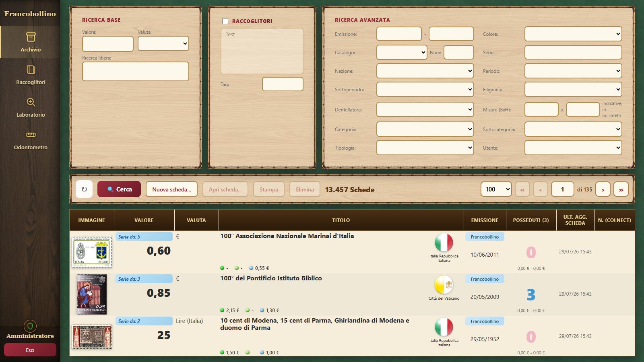This screenshot has width=644, height=362.
Task: Click the Administrator shield icon
Action: [30, 326]
